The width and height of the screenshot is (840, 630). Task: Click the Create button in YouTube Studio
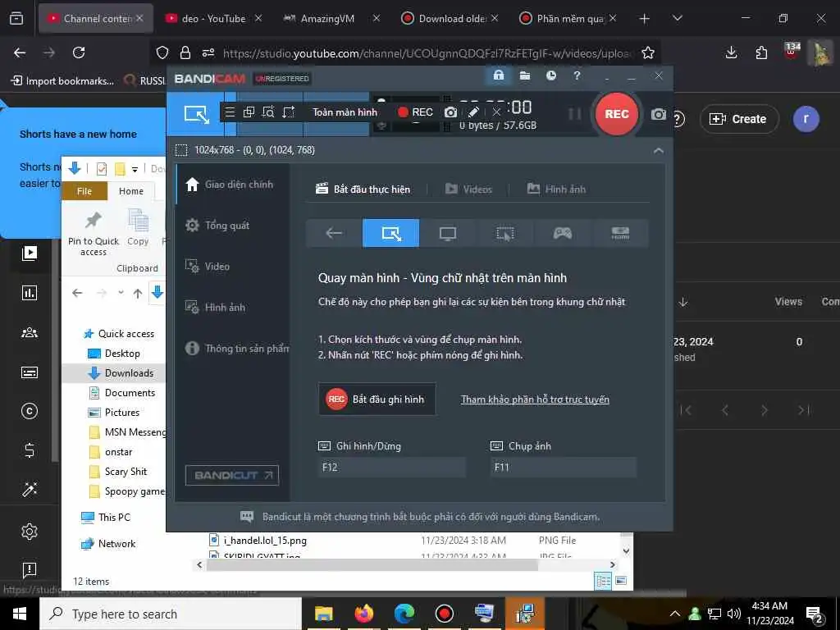[x=739, y=119]
